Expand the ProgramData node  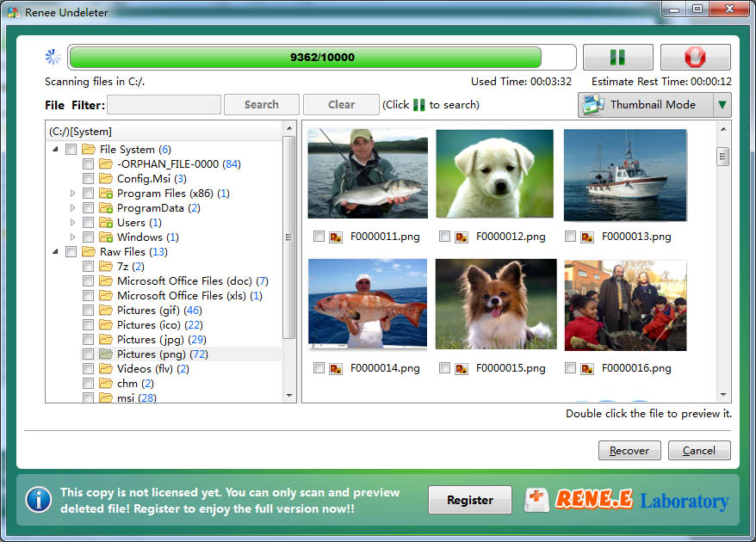click(x=72, y=208)
